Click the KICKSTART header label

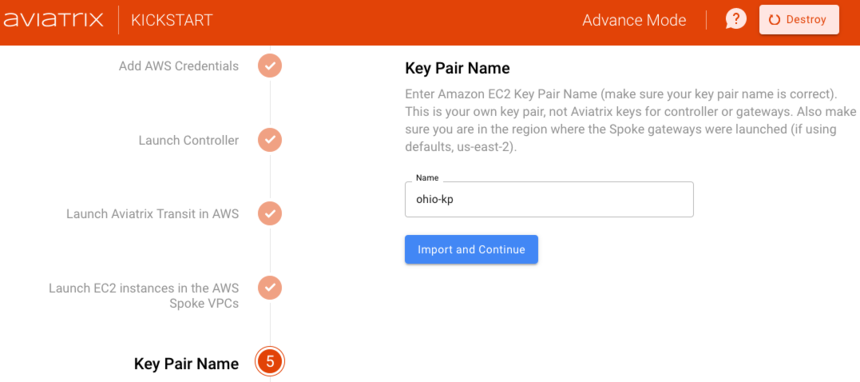(x=172, y=20)
